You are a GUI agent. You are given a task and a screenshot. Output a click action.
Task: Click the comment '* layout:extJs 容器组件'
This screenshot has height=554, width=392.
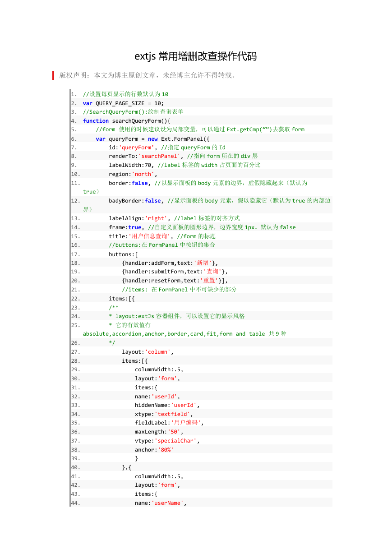177,316
